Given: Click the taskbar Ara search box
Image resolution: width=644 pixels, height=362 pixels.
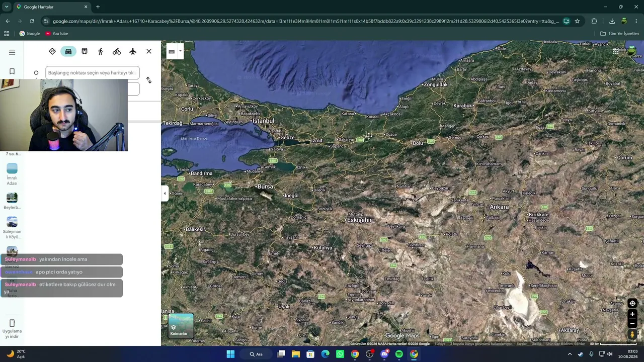Looking at the screenshot, I should [256, 354].
